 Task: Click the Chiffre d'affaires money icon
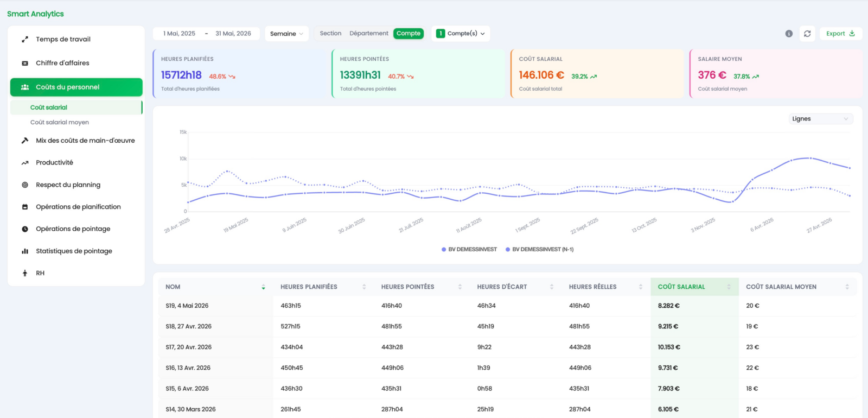click(25, 64)
